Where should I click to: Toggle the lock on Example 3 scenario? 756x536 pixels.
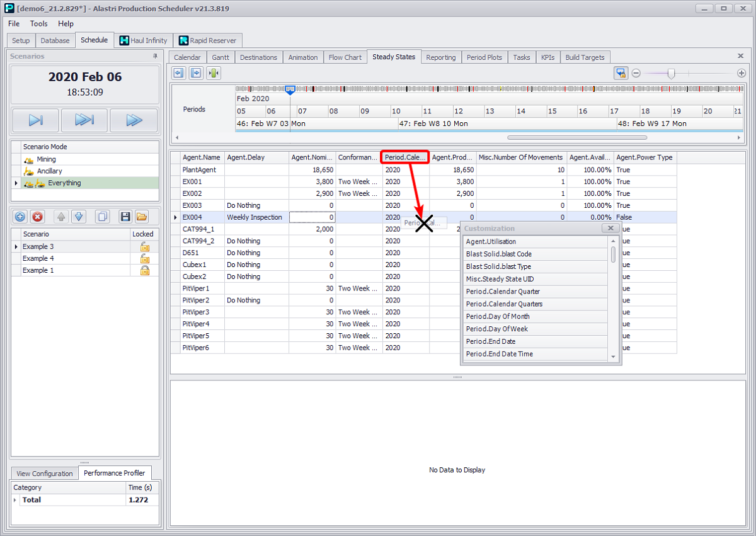click(x=145, y=247)
